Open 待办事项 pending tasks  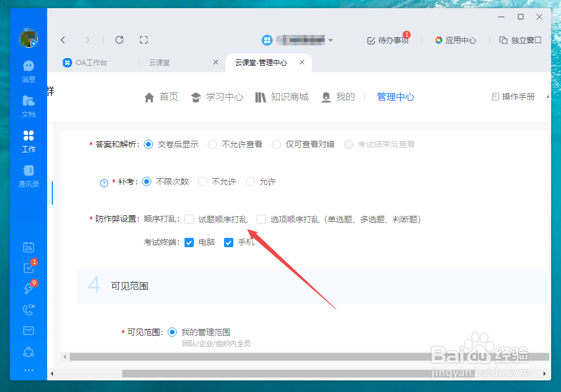pyautogui.click(x=388, y=40)
